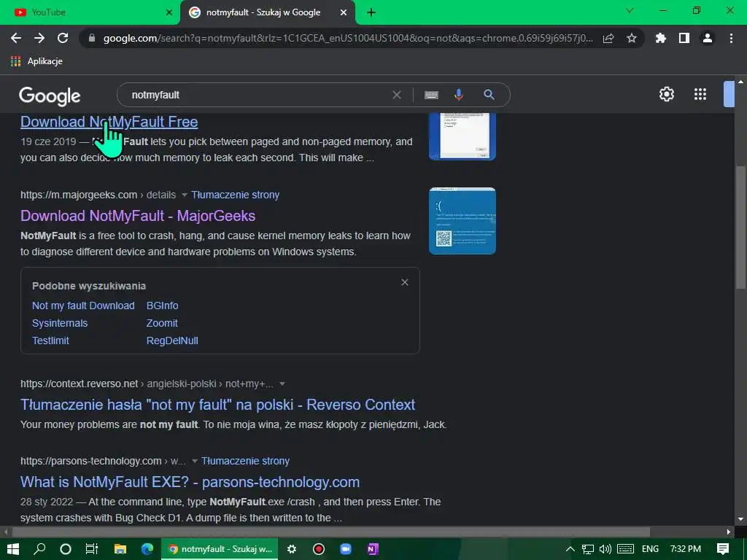
Task: Open Google apps grid
Action: 700,94
